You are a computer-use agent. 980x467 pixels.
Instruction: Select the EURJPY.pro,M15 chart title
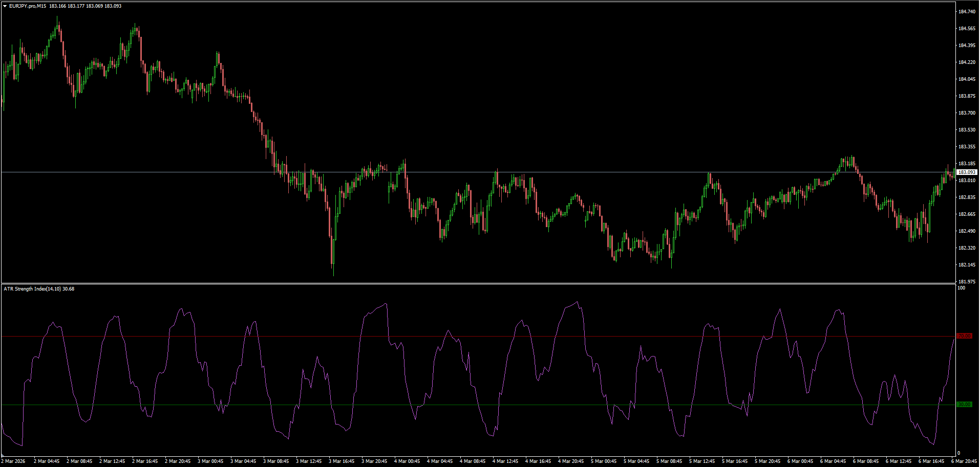[27, 5]
